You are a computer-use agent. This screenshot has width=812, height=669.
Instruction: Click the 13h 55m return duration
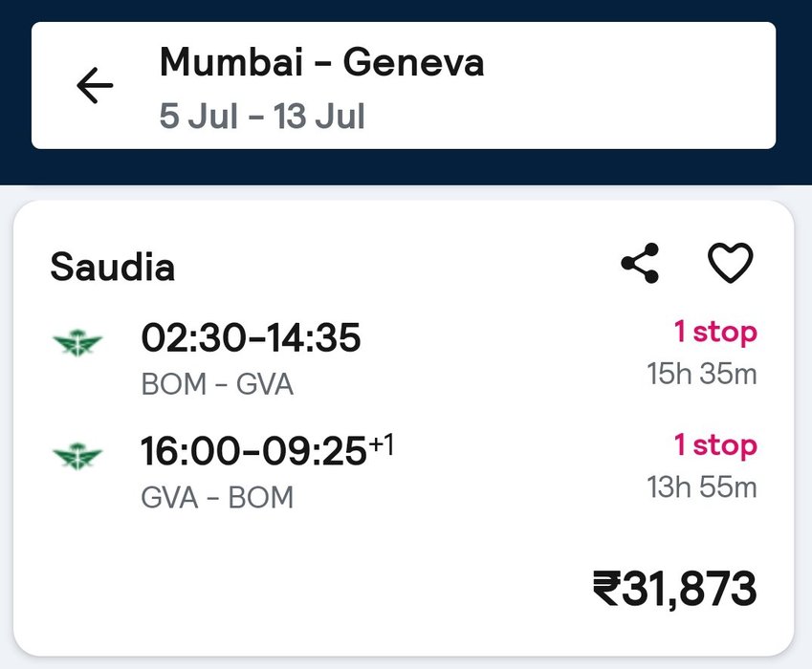701,487
